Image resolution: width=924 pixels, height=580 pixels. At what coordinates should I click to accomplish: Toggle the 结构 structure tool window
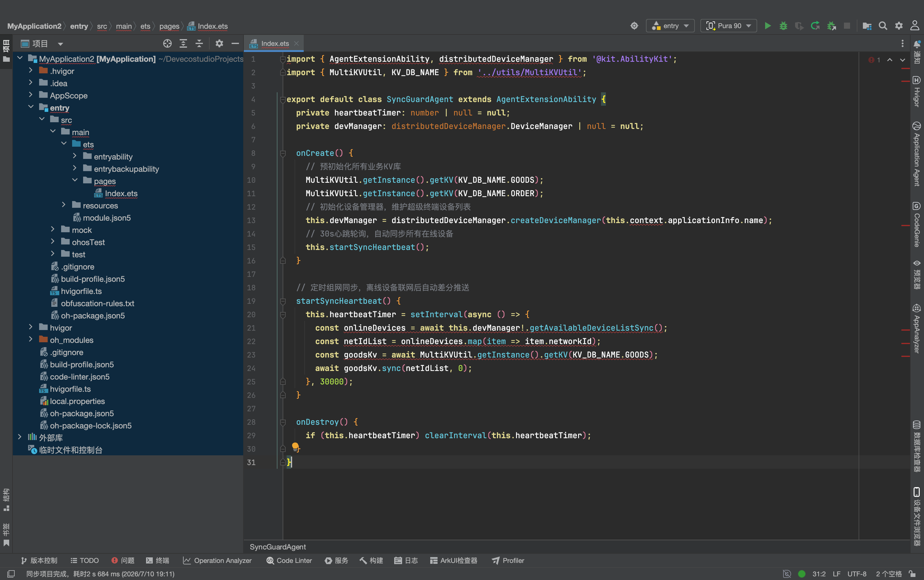coord(6,500)
